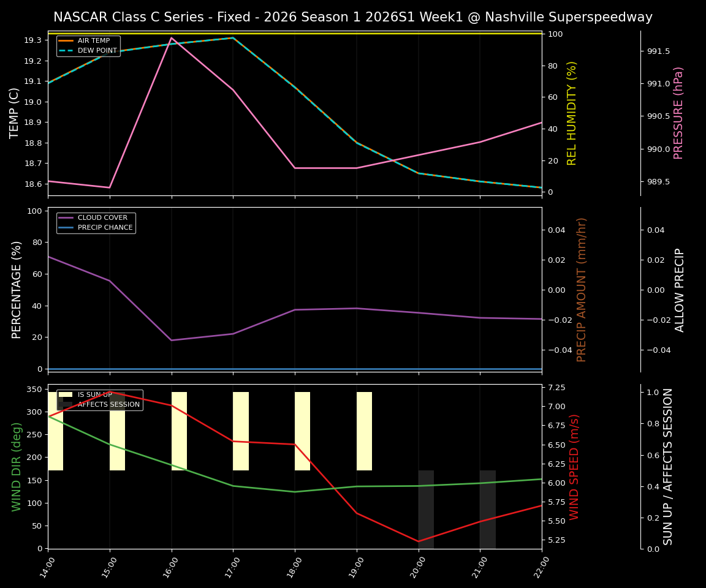Image resolution: width=706 pixels, height=588 pixels.
Task: Click the red WIND SPEED line minimum
Action: [419, 541]
